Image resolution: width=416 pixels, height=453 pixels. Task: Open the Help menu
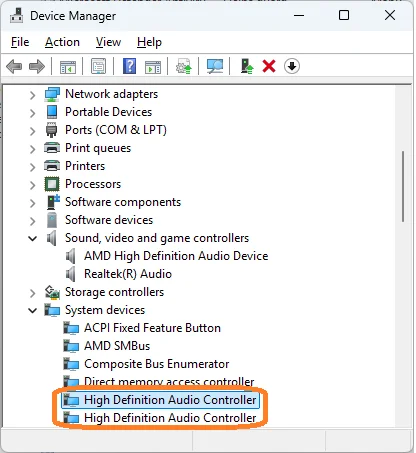(149, 42)
